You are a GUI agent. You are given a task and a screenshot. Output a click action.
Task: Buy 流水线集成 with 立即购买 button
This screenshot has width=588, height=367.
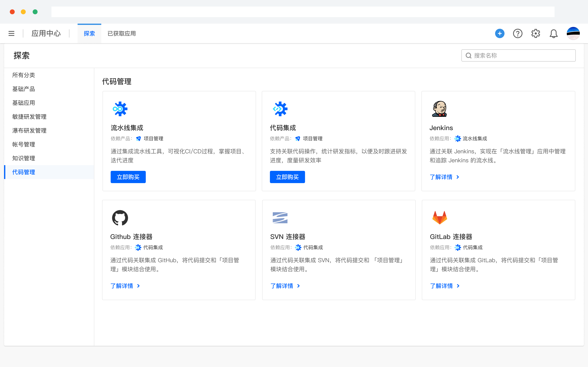coord(128,177)
